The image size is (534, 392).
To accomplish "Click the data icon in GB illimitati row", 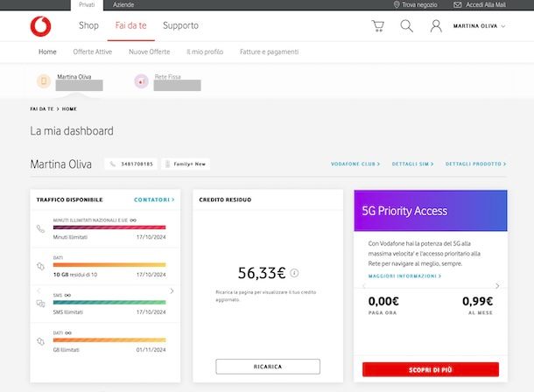I will point(40,341).
